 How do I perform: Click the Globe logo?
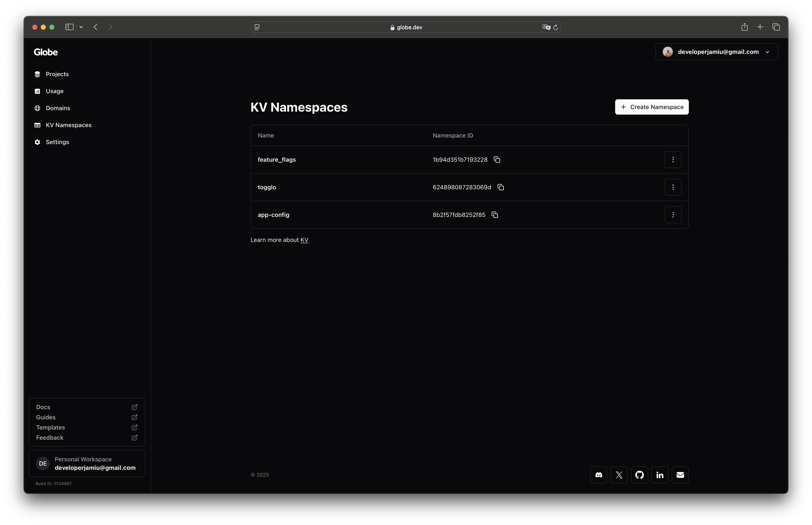(x=45, y=52)
